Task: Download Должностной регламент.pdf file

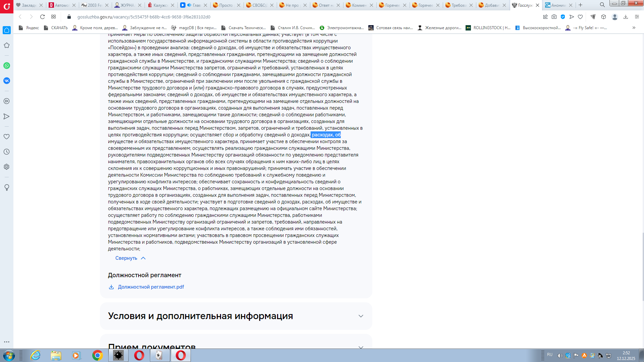Action: [x=147, y=287]
